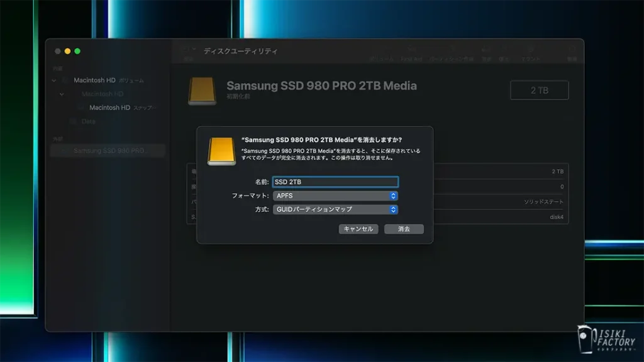Click the ディスクユーティリティ window title
This screenshot has width=644, height=362.
coord(241,51)
